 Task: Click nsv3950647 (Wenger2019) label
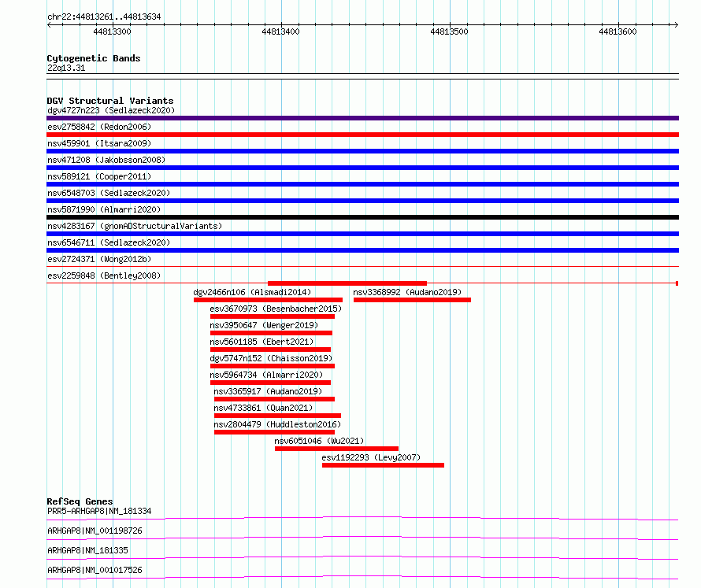[x=264, y=325]
